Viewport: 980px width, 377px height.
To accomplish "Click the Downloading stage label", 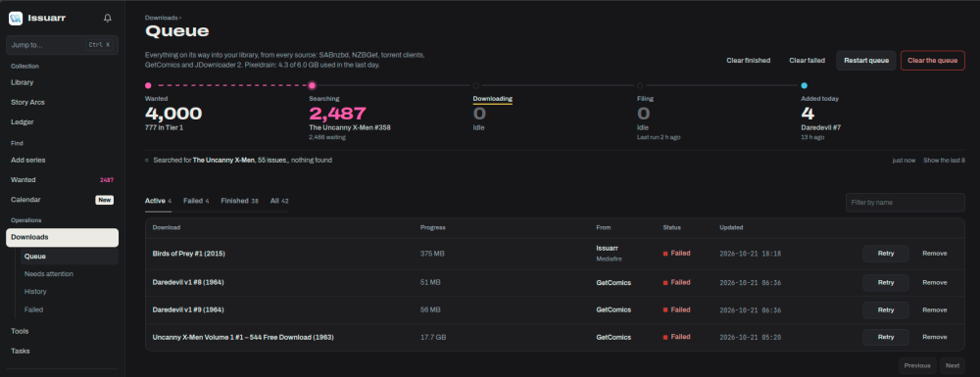I will click(x=493, y=99).
